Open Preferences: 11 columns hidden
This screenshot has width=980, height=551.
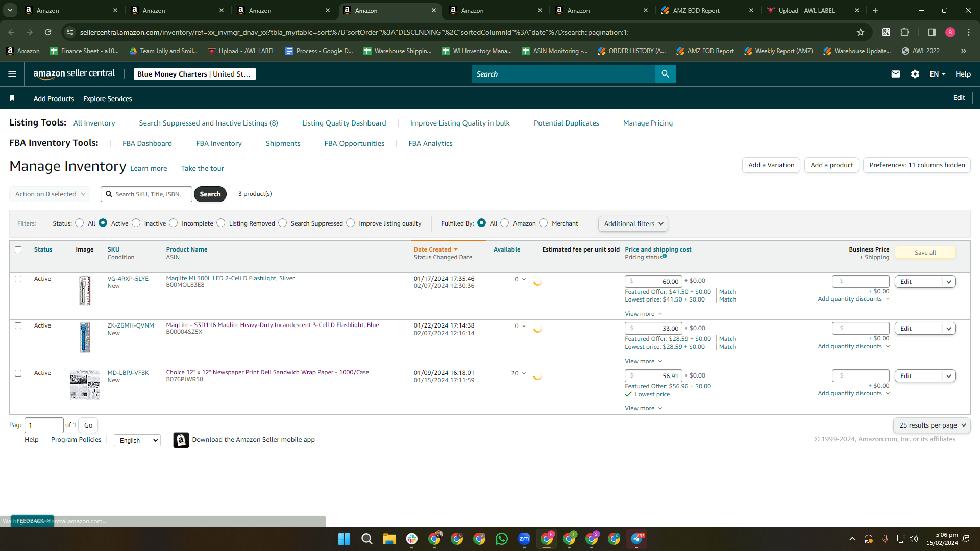coord(917,165)
